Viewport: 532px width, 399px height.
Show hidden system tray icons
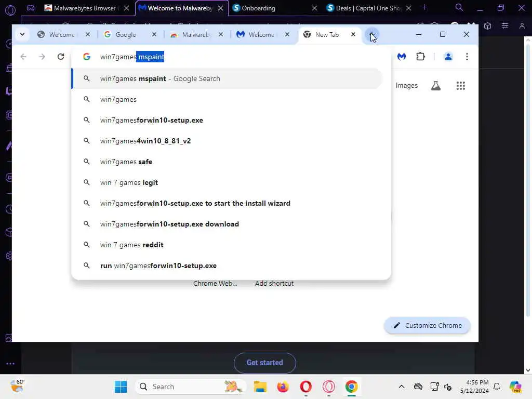pos(402,387)
